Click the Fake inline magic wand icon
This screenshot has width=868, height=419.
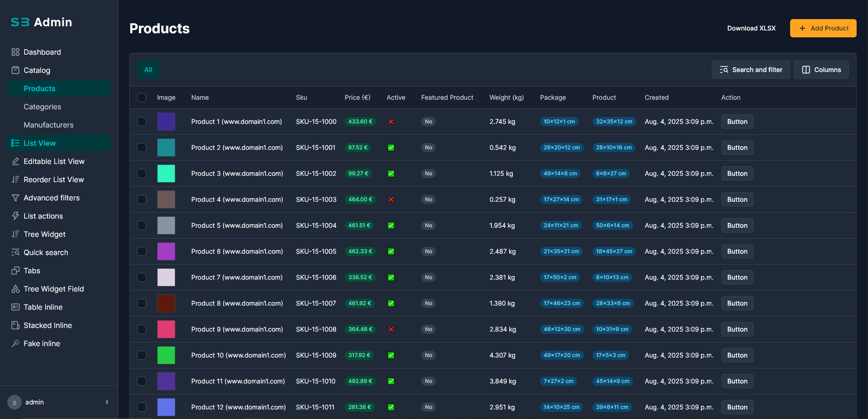point(15,343)
